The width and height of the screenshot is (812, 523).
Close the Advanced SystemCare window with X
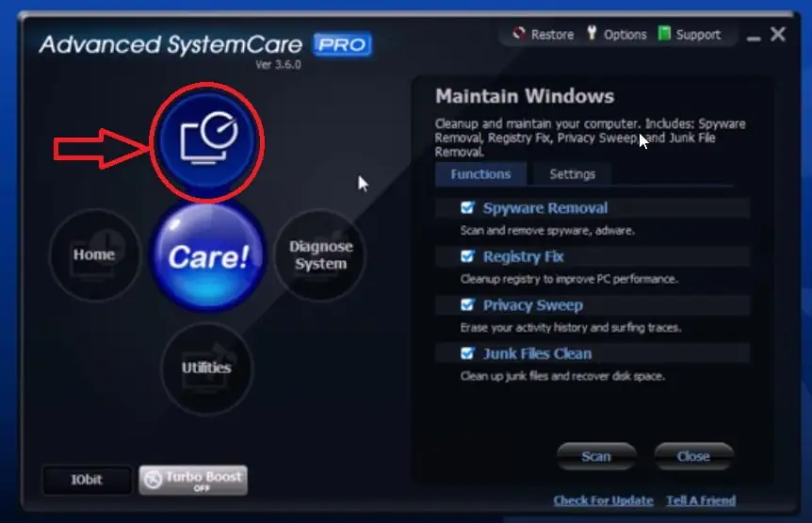(778, 35)
